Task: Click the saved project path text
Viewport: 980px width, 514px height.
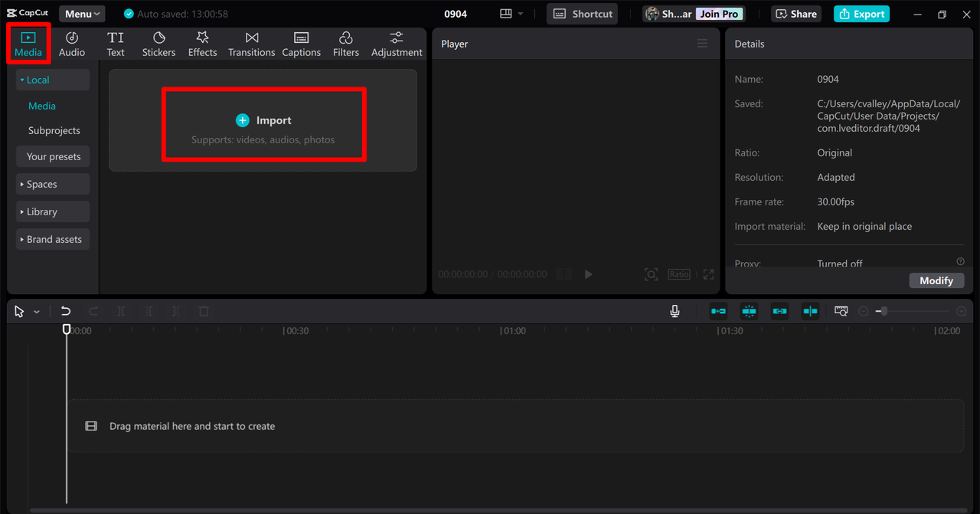Action: pos(888,116)
